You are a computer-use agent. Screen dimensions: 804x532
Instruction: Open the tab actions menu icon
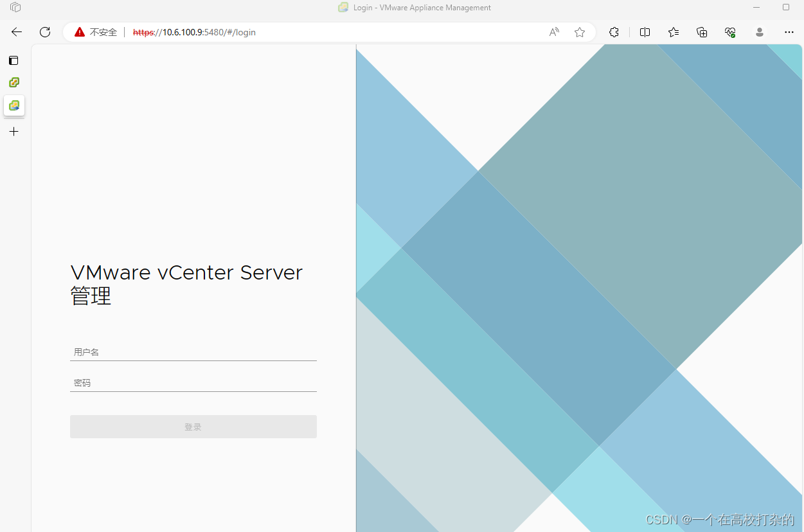pyautogui.click(x=13, y=60)
